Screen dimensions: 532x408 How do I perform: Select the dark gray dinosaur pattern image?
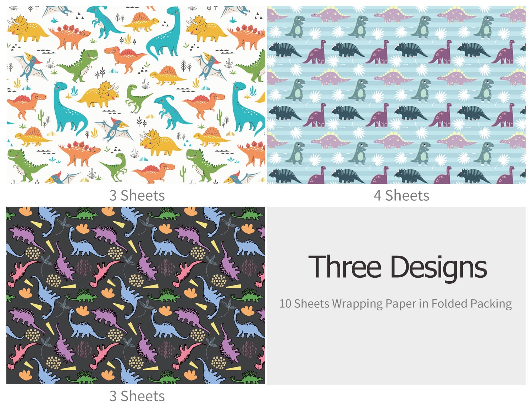click(135, 295)
